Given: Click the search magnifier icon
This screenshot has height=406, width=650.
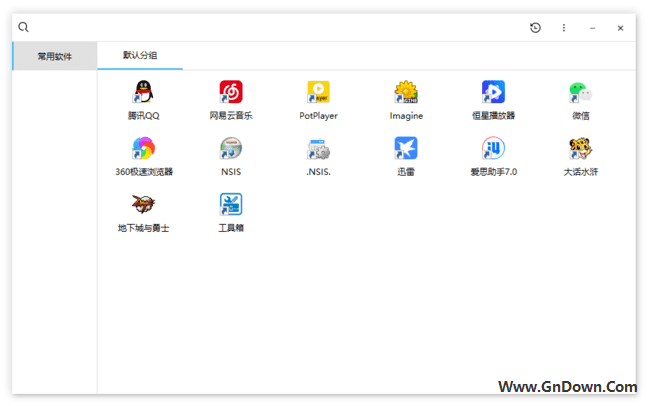Looking at the screenshot, I should click(x=23, y=27).
